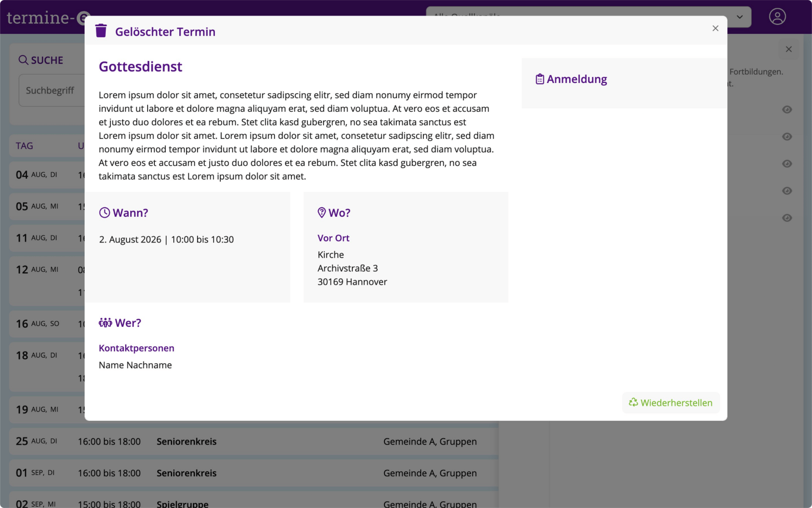812x508 pixels.
Task: Expand the source channel dropdown chevron
Action: pos(739,17)
